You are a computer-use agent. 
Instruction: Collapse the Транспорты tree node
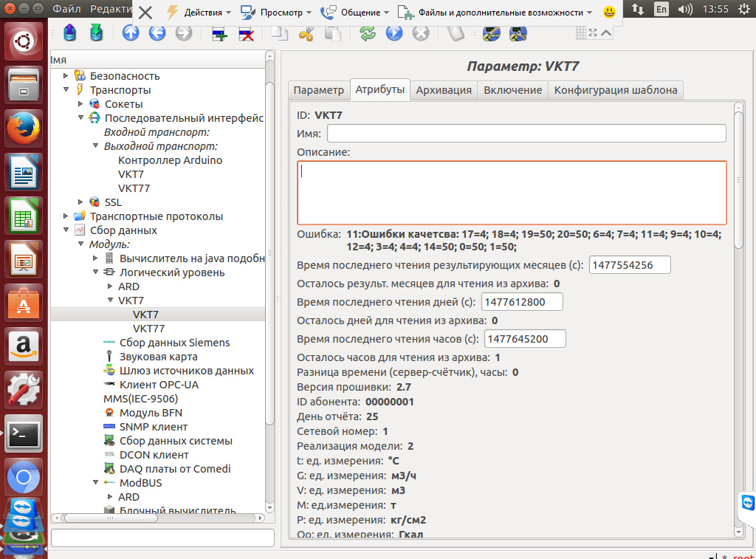66,90
